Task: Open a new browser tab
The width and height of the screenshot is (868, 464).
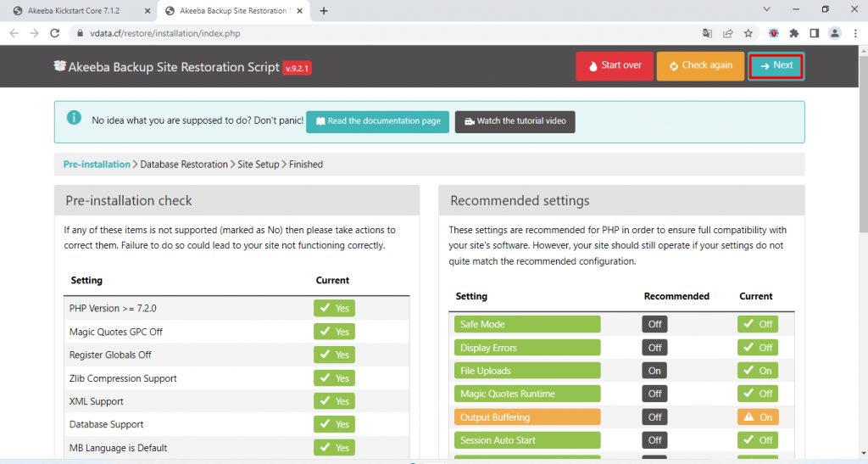Action: coord(324,11)
